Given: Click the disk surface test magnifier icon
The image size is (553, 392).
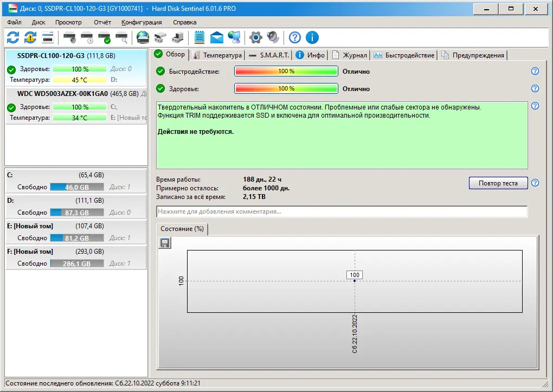Looking at the screenshot, I should point(121,37).
